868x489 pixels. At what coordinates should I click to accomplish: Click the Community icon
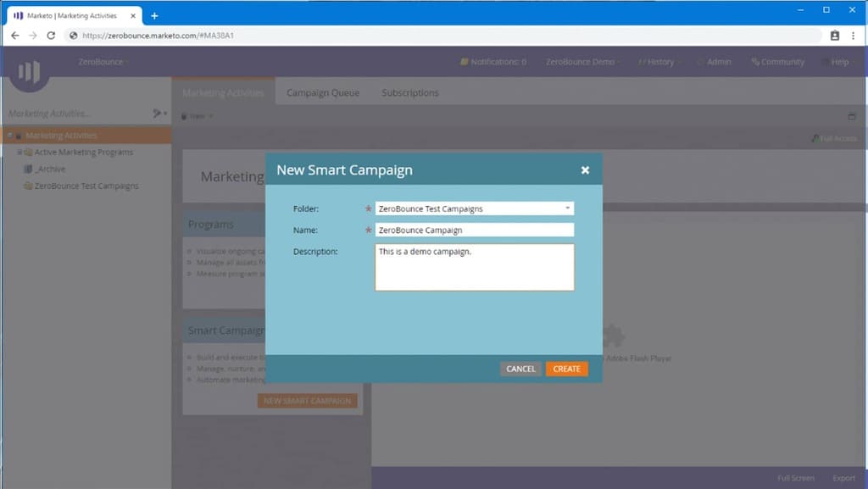(x=755, y=61)
